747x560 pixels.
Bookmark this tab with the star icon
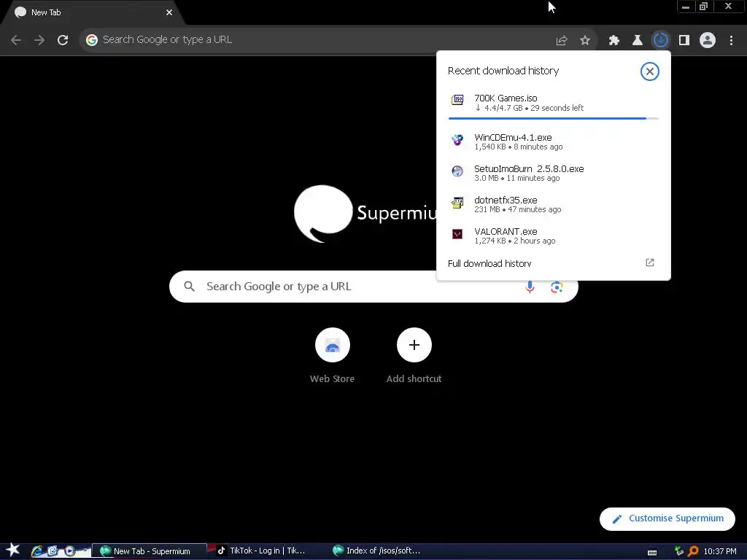(x=585, y=41)
